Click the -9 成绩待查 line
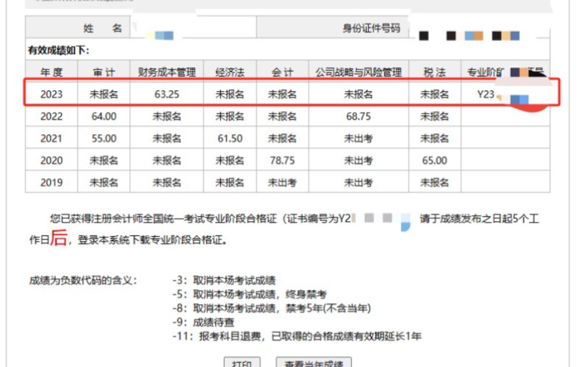The image size is (588, 367). pos(203,322)
